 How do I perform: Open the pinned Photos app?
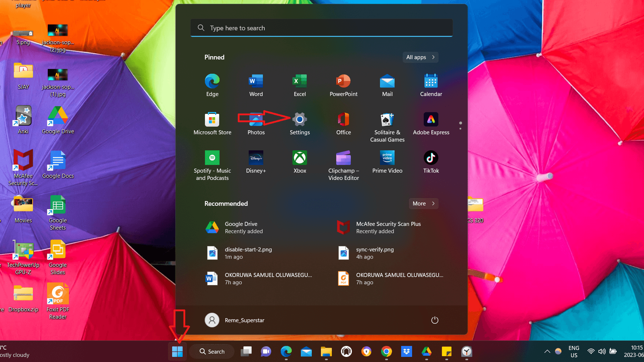[x=256, y=123]
